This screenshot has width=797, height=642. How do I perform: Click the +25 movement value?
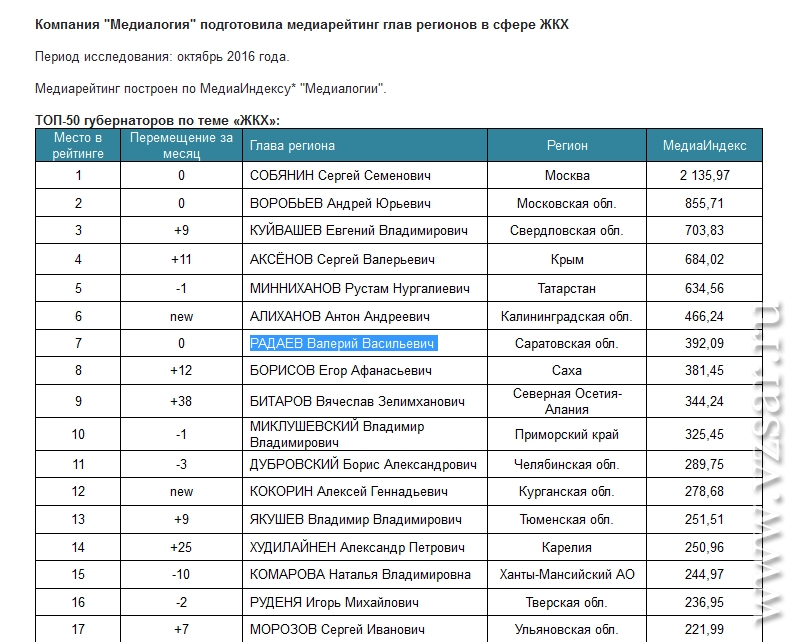click(x=181, y=547)
